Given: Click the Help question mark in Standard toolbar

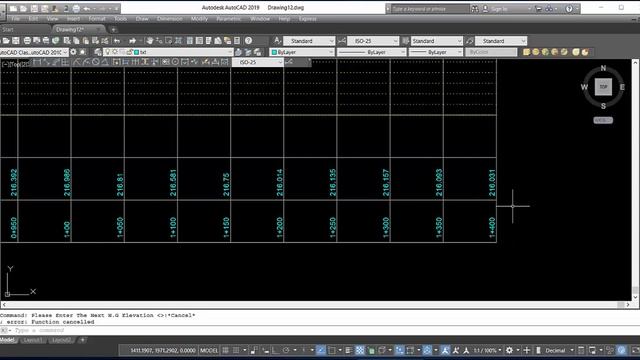Looking at the screenshot, I should click(248, 41).
